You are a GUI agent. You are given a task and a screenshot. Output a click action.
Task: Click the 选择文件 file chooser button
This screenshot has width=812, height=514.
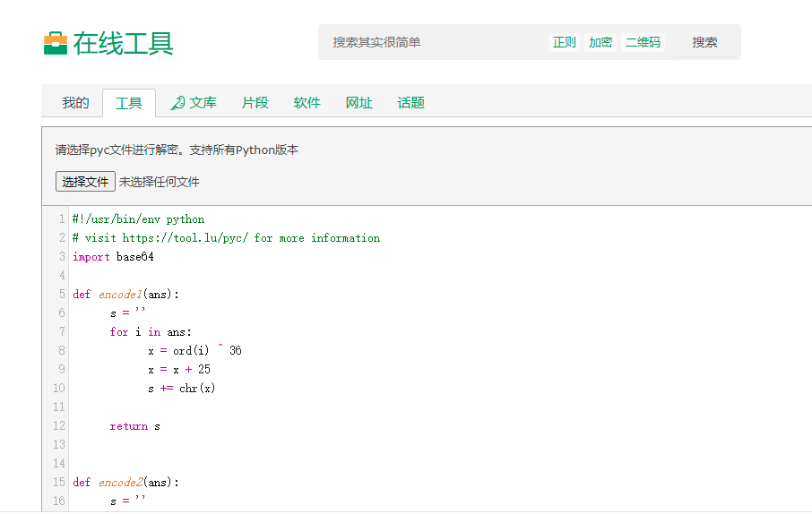point(85,182)
